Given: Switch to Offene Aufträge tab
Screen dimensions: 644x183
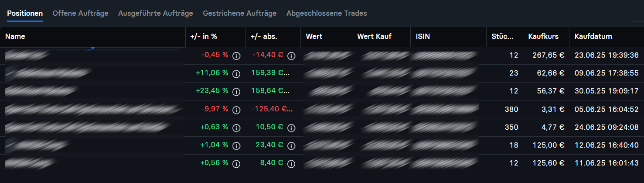Looking at the screenshot, I should pyautogui.click(x=80, y=13).
